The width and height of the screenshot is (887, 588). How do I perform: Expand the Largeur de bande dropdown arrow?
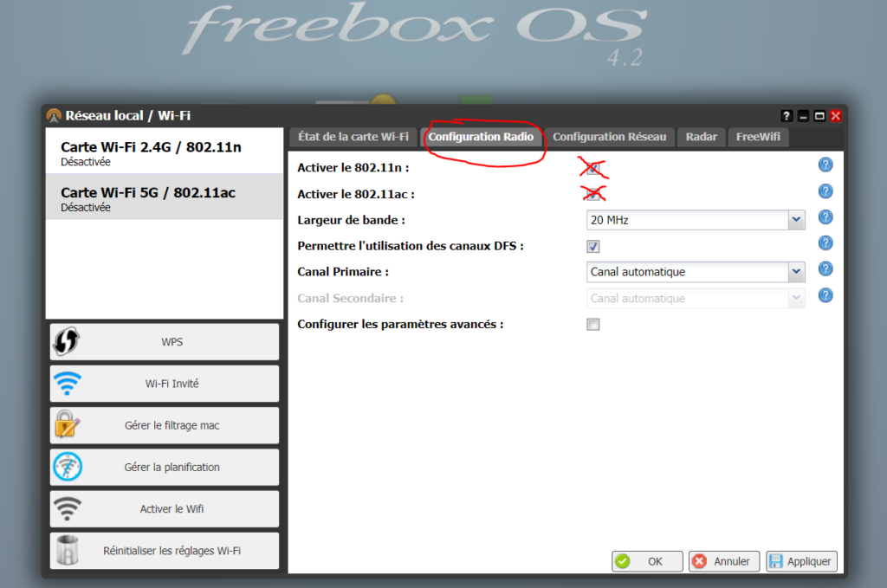pyautogui.click(x=797, y=220)
